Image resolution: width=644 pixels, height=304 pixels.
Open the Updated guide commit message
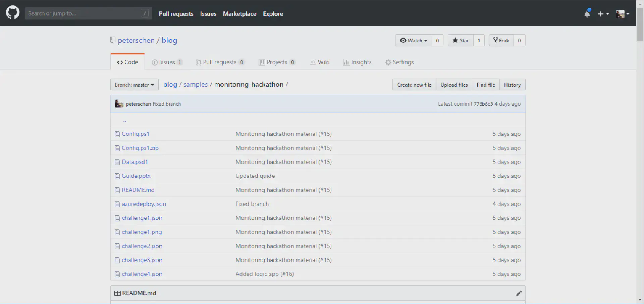tap(255, 176)
